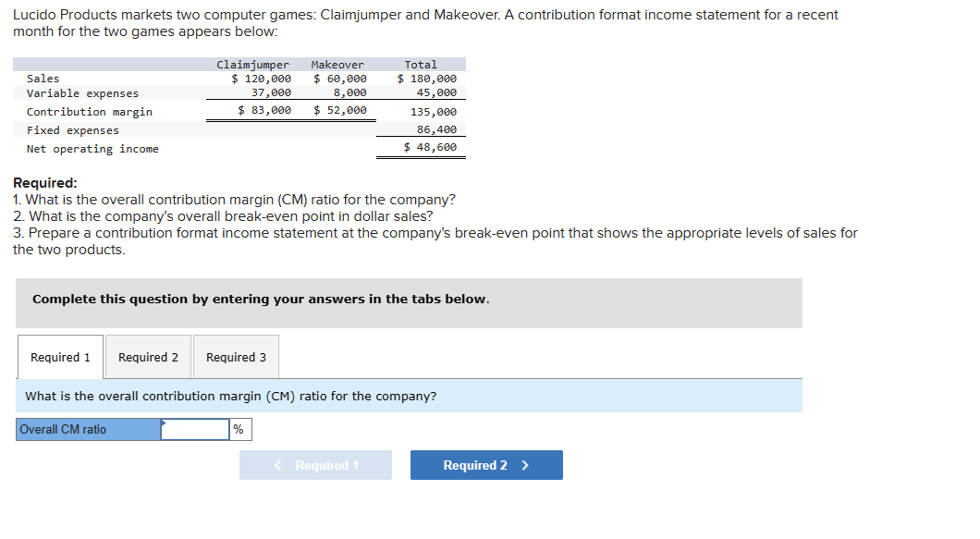
Task: Click the disabled Required 1 back button
Action: [315, 465]
